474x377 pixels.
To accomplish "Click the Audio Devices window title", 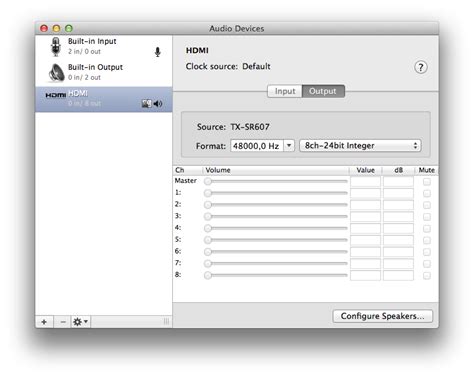I will 237,29.
